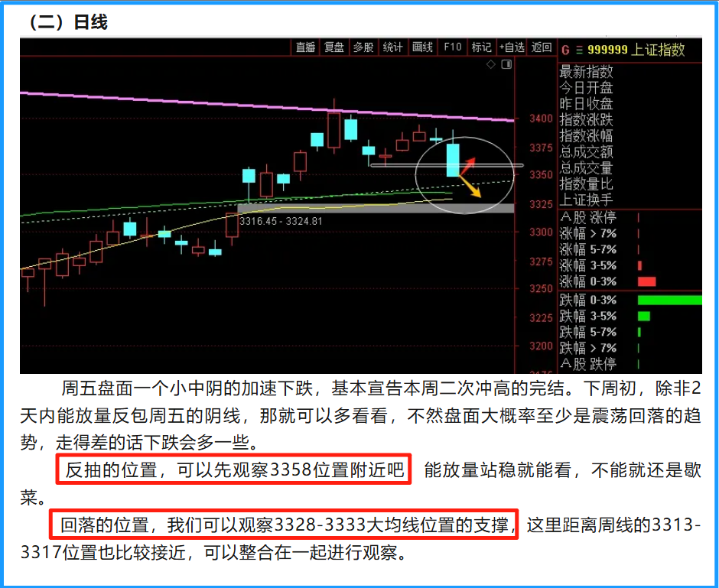Click the 涨幅 > 7% row
The width and height of the screenshot is (719, 588).
[630, 234]
